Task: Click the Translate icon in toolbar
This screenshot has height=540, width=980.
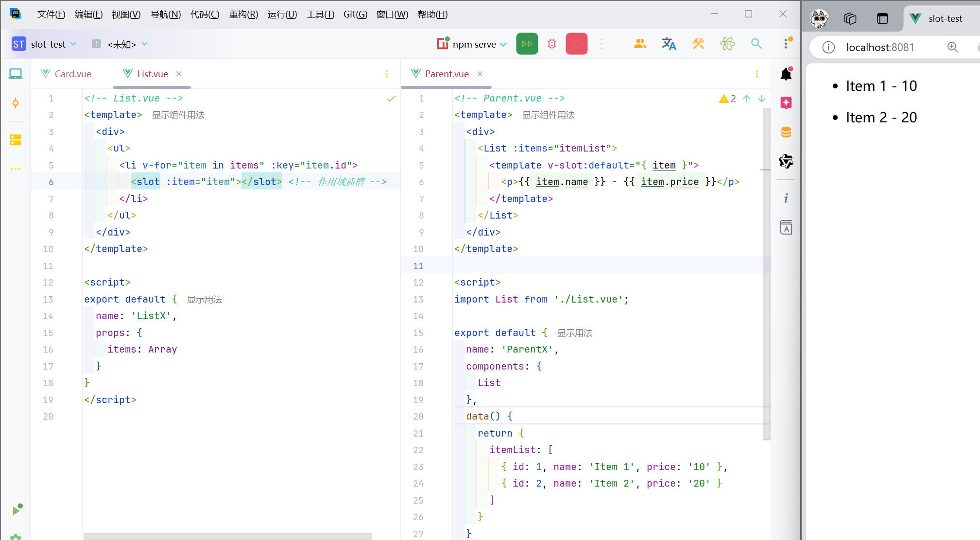Action: click(669, 44)
